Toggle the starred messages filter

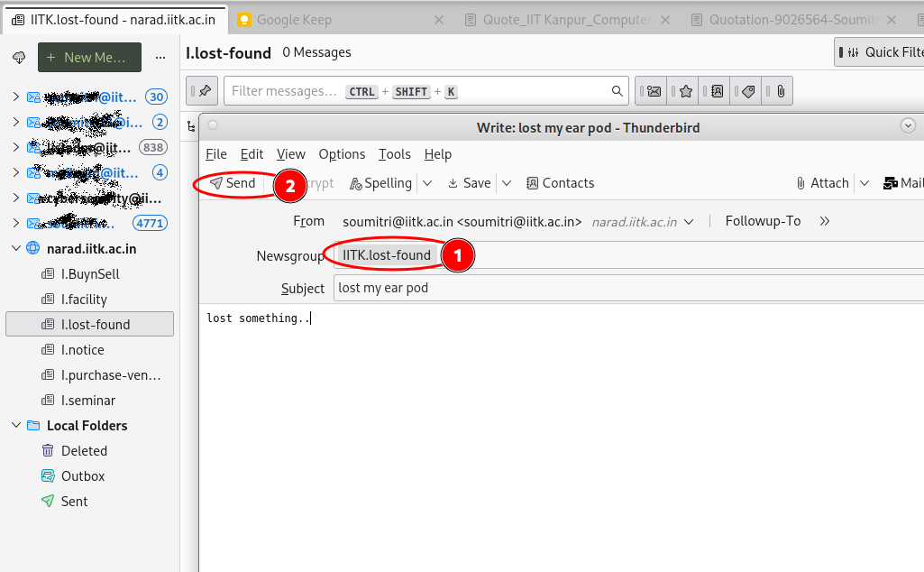coord(685,91)
